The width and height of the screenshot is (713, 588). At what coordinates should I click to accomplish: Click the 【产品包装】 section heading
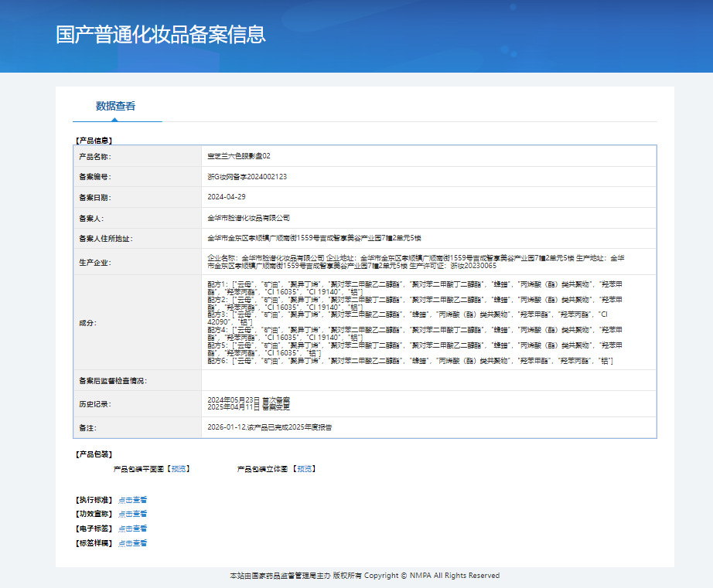click(x=94, y=454)
